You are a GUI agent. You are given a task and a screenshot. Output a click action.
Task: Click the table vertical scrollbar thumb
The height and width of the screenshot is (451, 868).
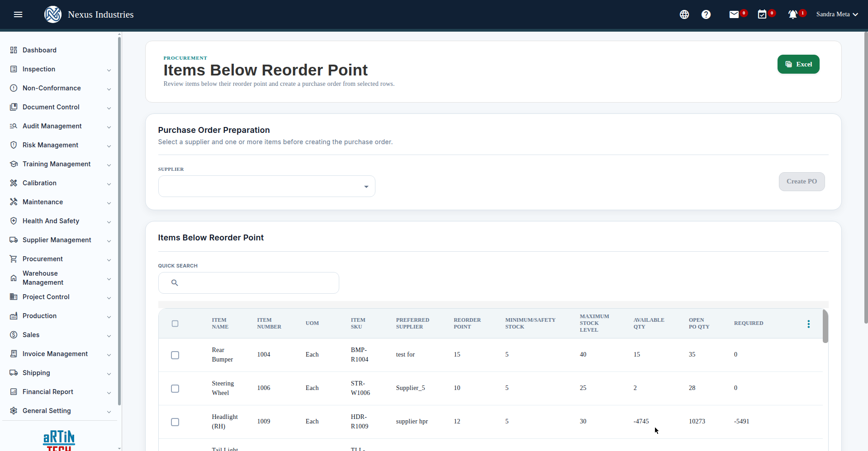(x=825, y=326)
